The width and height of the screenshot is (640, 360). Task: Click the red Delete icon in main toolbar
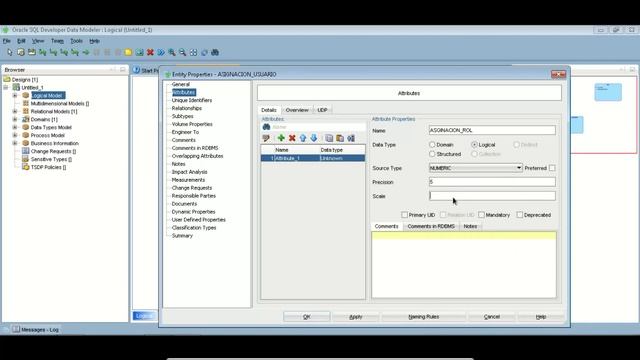[x=150, y=52]
